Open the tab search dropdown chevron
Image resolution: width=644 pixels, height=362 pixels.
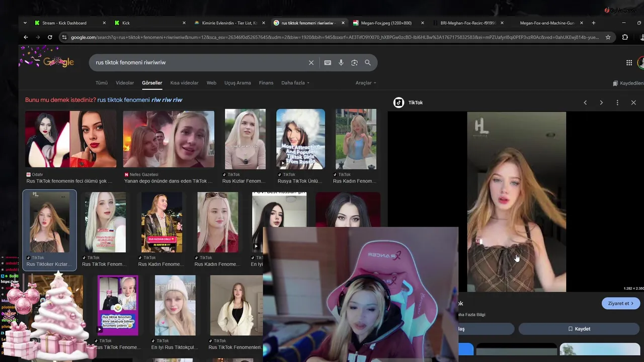25,23
